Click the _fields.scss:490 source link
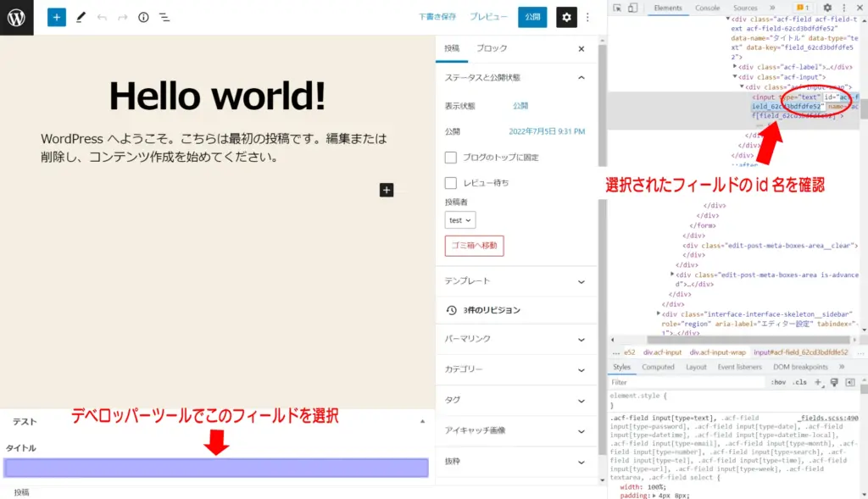The height and width of the screenshot is (499, 868). [828, 419]
